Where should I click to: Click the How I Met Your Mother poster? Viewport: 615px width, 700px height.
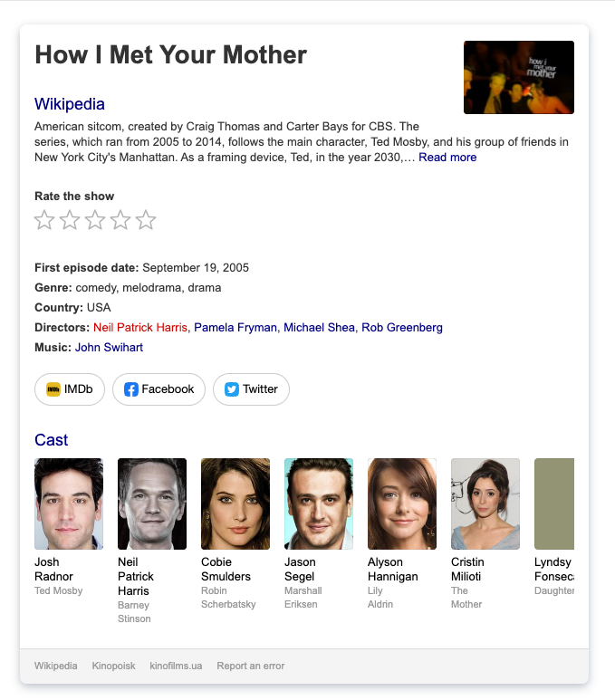(x=518, y=77)
